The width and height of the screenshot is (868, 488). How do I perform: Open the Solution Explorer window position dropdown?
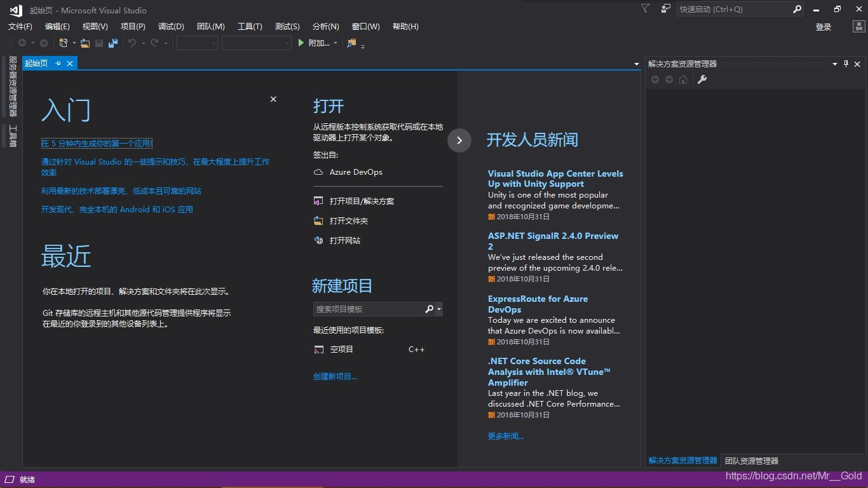pos(835,64)
